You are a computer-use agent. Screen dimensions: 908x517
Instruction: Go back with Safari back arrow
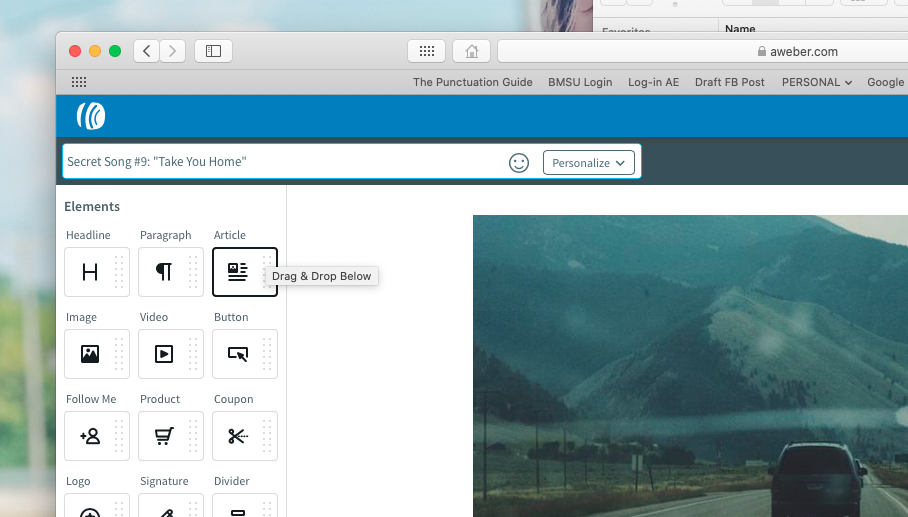click(147, 51)
